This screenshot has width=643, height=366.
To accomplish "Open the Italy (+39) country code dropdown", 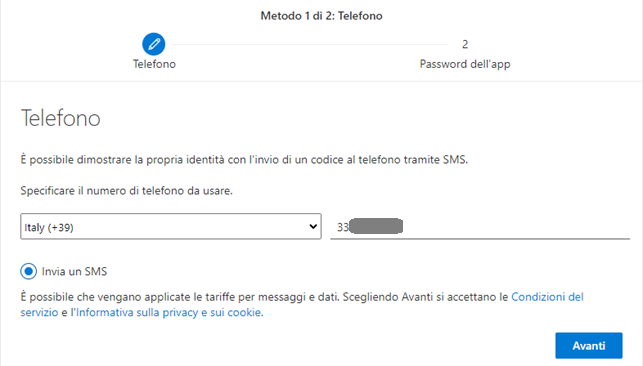I will (x=171, y=226).
